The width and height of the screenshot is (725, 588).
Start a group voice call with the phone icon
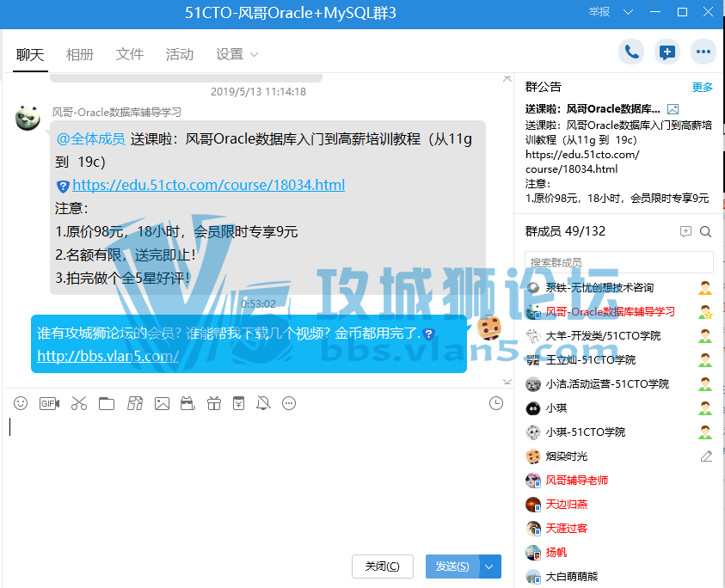(x=631, y=52)
